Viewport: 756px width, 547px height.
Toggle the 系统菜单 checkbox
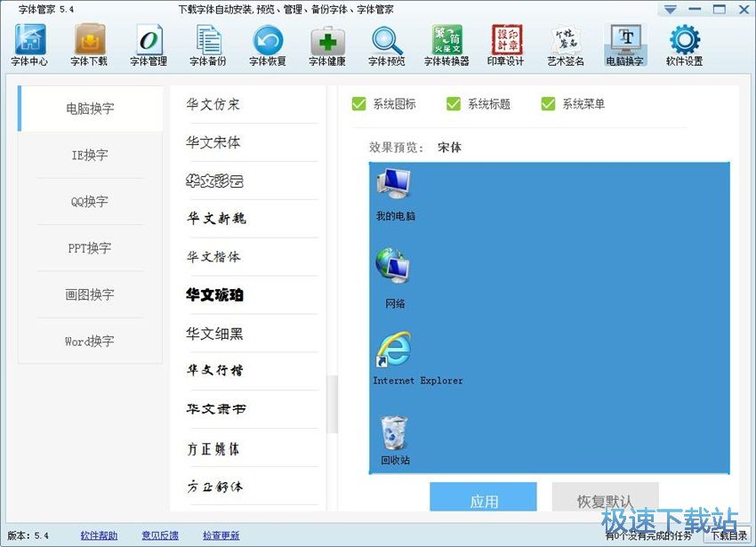point(548,104)
